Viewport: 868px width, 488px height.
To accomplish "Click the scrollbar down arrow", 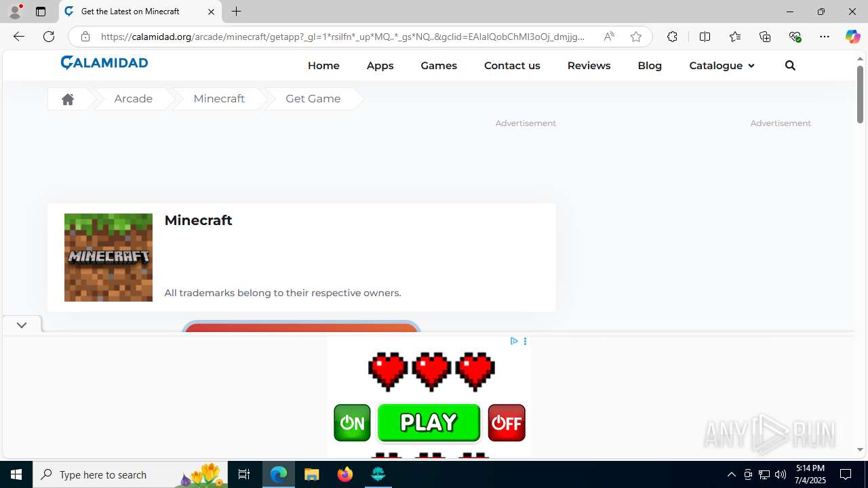I will click(860, 450).
